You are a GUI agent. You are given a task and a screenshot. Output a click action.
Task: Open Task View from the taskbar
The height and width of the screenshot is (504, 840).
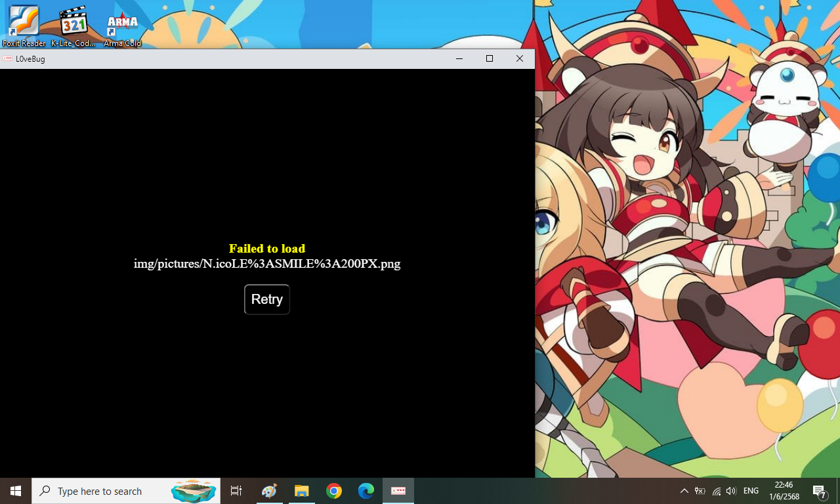[236, 491]
